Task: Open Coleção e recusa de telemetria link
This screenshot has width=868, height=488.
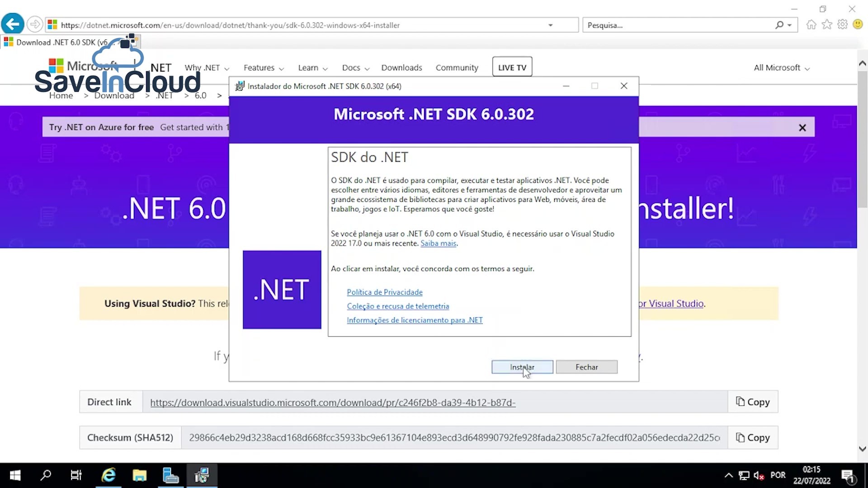Action: tap(398, 306)
